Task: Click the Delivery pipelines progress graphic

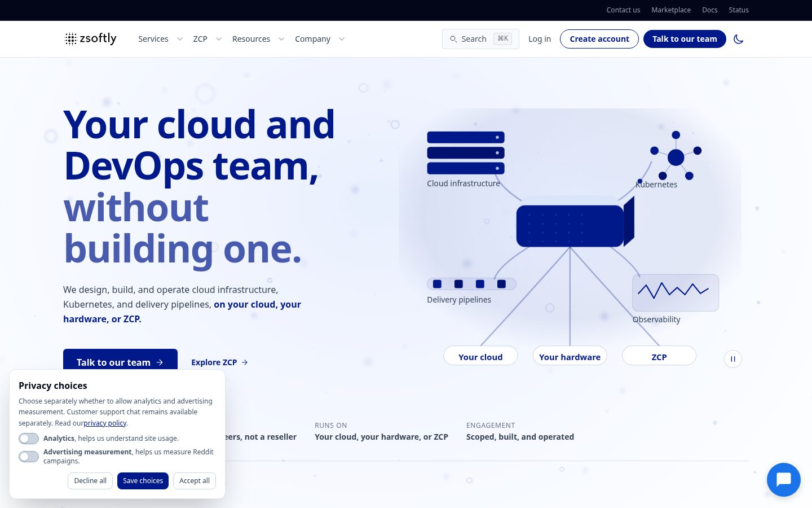Action: 471,284
